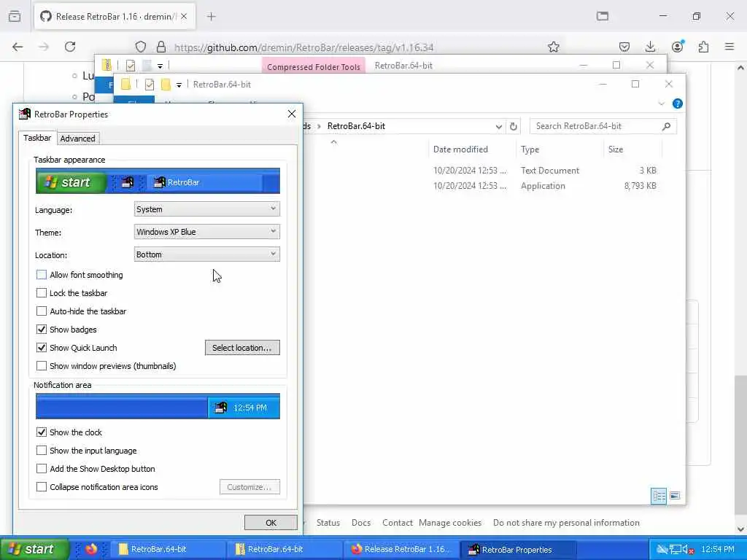Click Manage cookies footer link
747x560 pixels.
pyautogui.click(x=450, y=523)
